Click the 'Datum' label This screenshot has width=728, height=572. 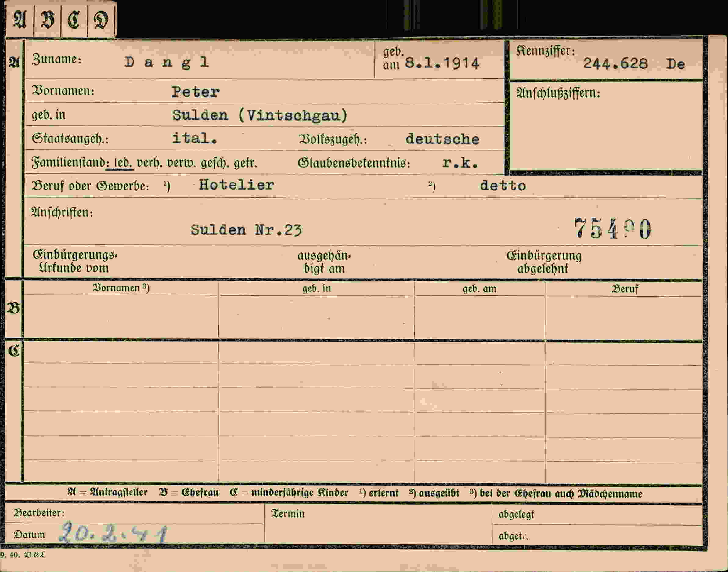(x=29, y=534)
